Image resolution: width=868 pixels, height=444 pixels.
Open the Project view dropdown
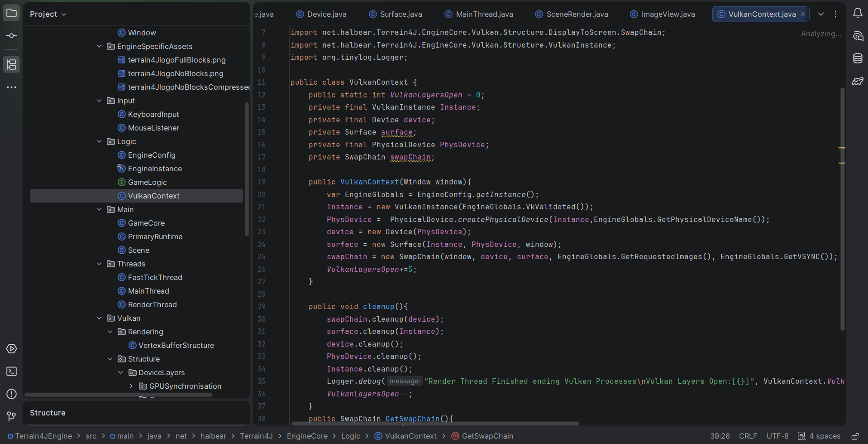[x=48, y=14]
